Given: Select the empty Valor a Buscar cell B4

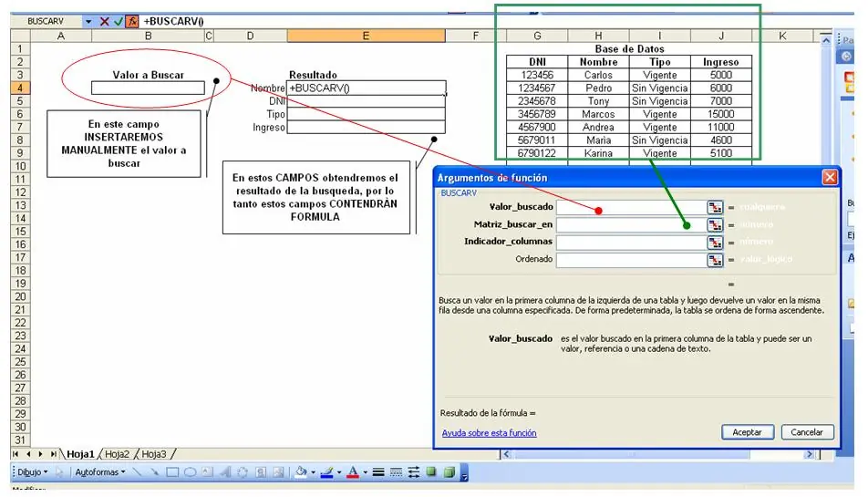Looking at the screenshot, I should [x=148, y=88].
